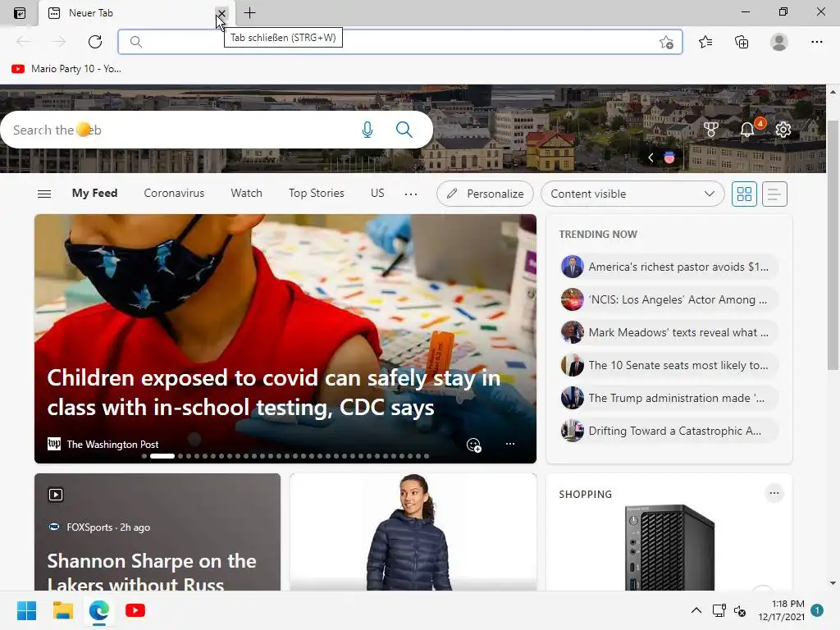Select the first carousel slide dot

(x=144, y=456)
